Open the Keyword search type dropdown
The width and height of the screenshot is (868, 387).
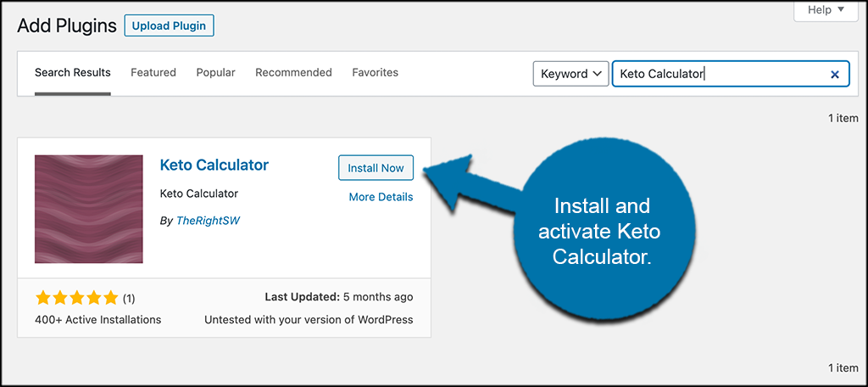click(570, 74)
